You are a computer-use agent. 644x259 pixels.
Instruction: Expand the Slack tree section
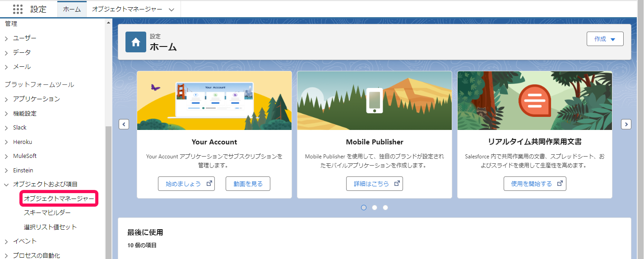click(x=6, y=128)
